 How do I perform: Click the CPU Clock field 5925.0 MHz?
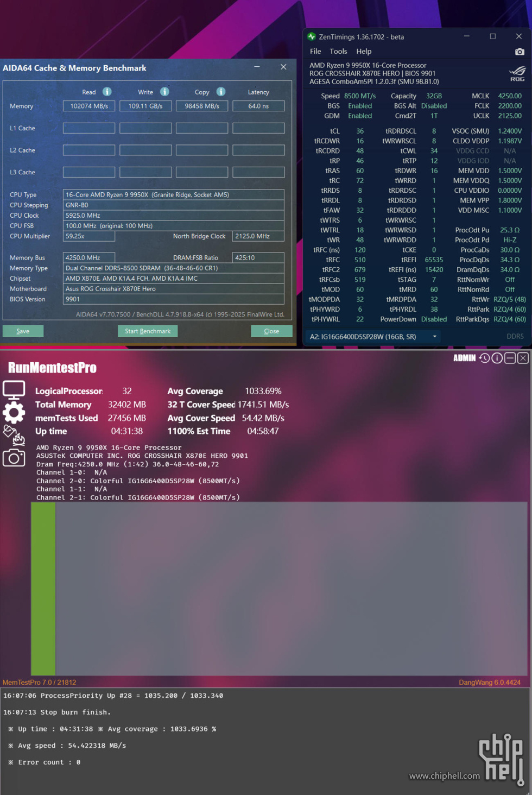coord(174,215)
